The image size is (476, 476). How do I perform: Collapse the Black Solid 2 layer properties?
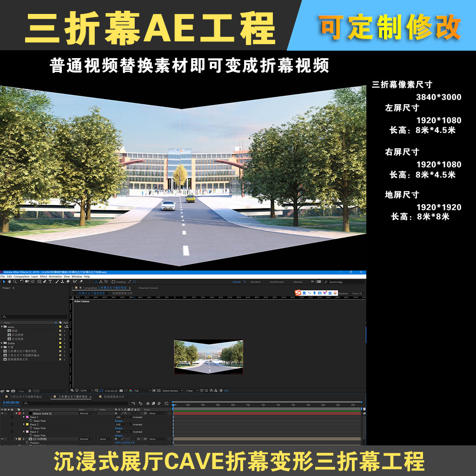(x=16, y=413)
